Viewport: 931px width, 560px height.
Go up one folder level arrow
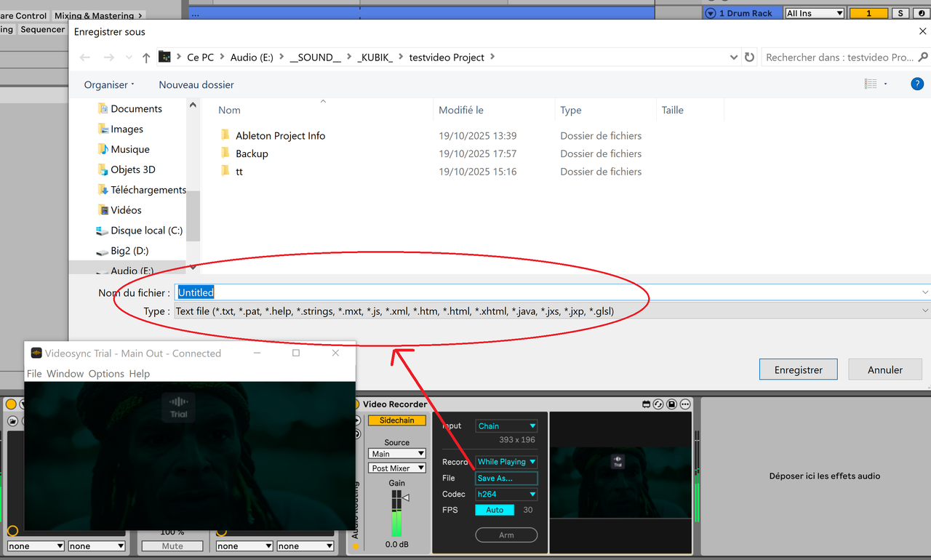146,57
